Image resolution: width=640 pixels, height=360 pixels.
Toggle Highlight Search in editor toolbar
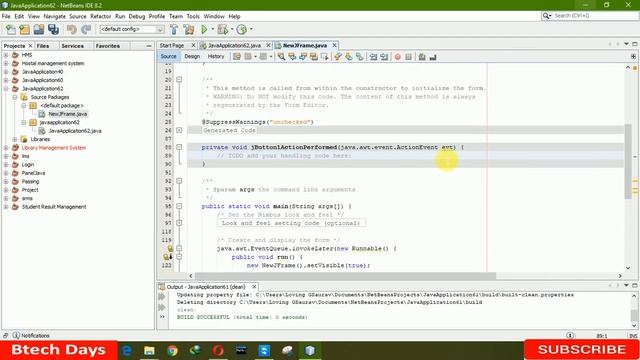pyautogui.click(x=313, y=57)
